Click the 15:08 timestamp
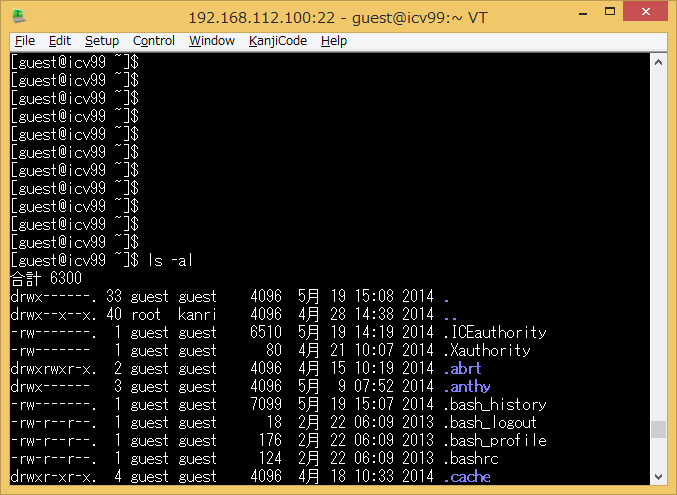The height and width of the screenshot is (495, 677). pyautogui.click(x=374, y=296)
